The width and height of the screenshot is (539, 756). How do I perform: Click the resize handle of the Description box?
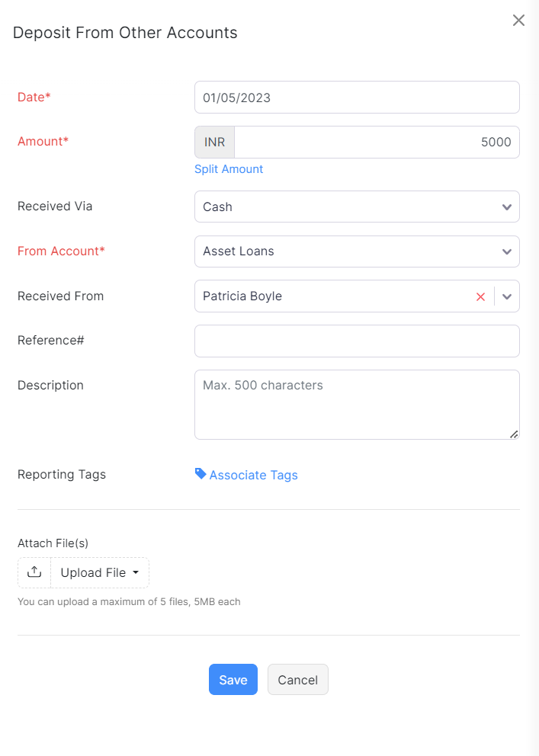(x=514, y=434)
